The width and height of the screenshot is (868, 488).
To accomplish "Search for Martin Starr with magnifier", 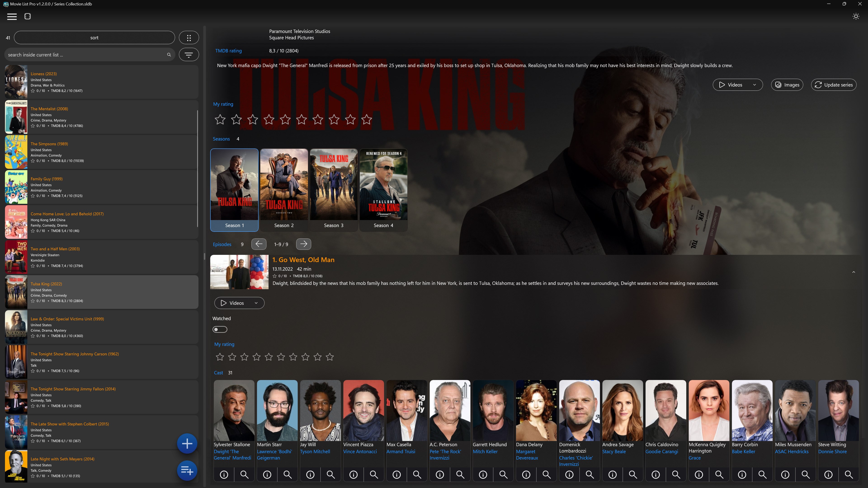I will pos(288,474).
